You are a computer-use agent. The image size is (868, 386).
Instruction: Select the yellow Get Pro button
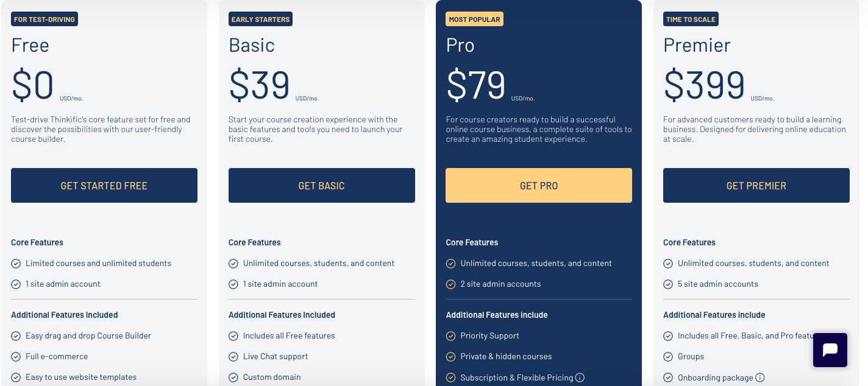tap(539, 186)
